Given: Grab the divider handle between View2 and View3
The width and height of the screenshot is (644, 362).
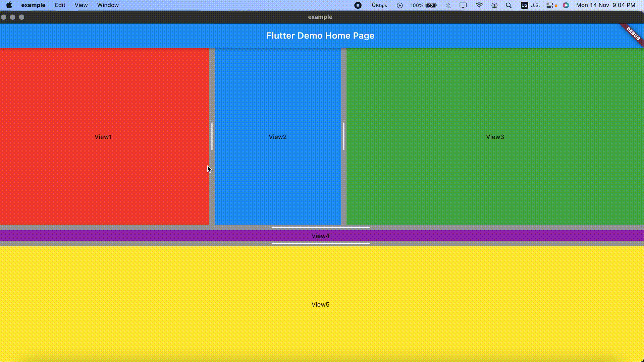Looking at the screenshot, I should pos(344,136).
